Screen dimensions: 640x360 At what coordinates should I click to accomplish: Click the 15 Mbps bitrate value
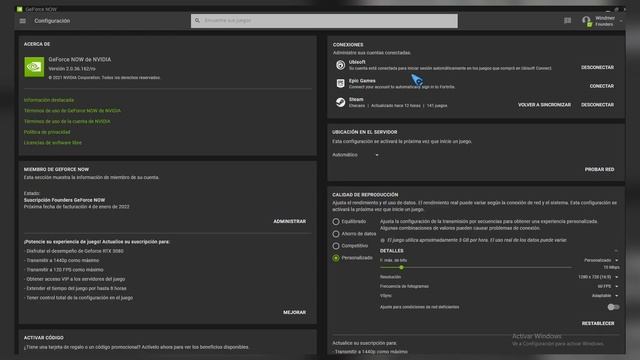click(x=611, y=267)
